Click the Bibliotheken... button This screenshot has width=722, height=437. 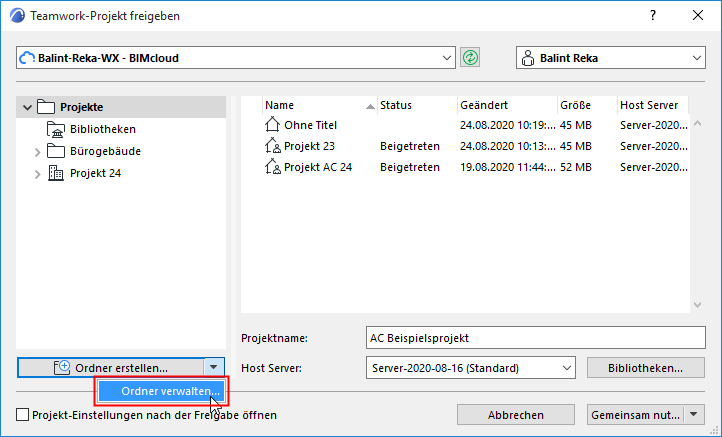pyautogui.click(x=646, y=368)
